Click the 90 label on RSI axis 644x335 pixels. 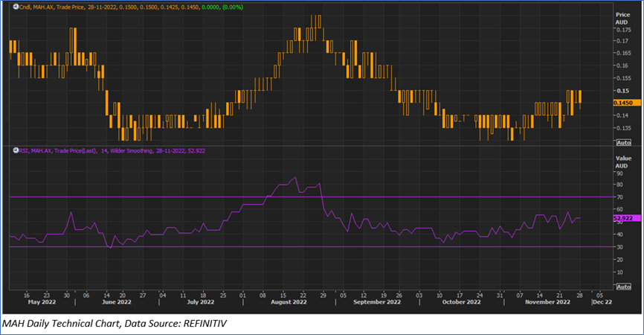point(619,173)
